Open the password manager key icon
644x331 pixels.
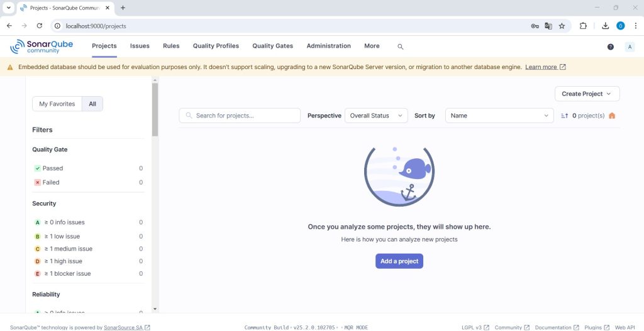tap(535, 26)
